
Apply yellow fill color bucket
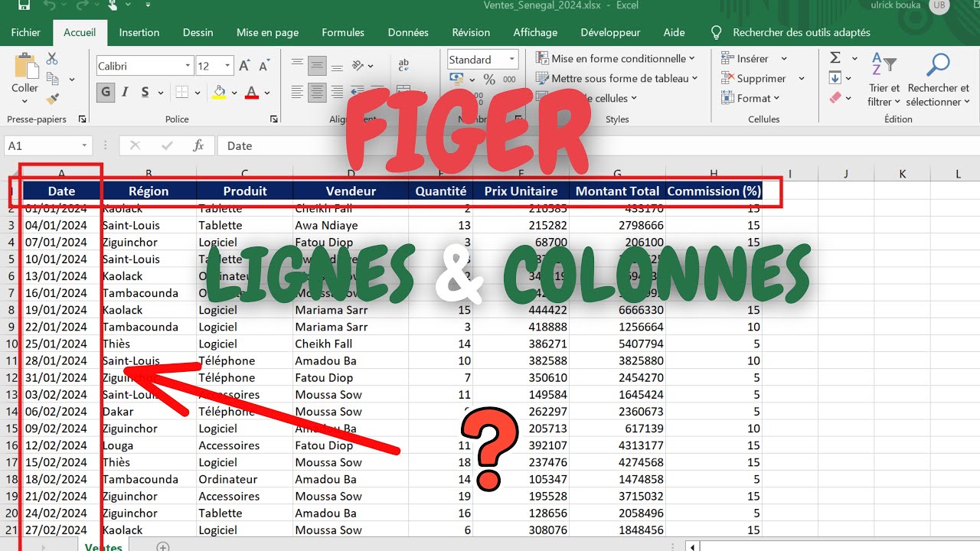pyautogui.click(x=220, y=93)
